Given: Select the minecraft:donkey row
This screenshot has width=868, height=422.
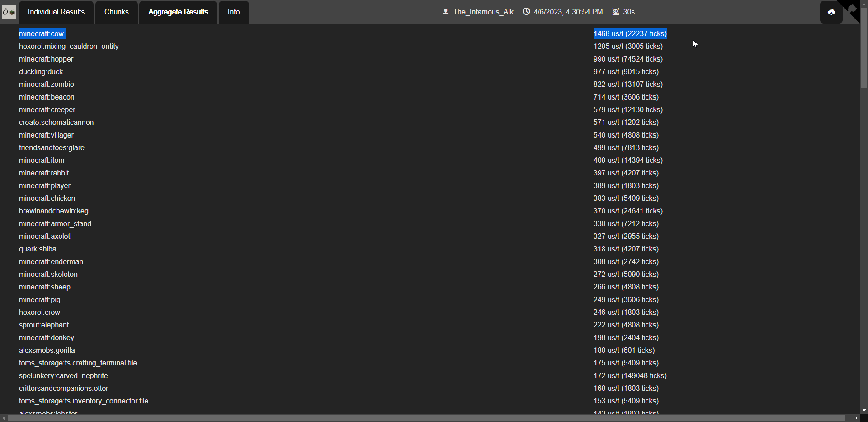Looking at the screenshot, I should tap(47, 338).
